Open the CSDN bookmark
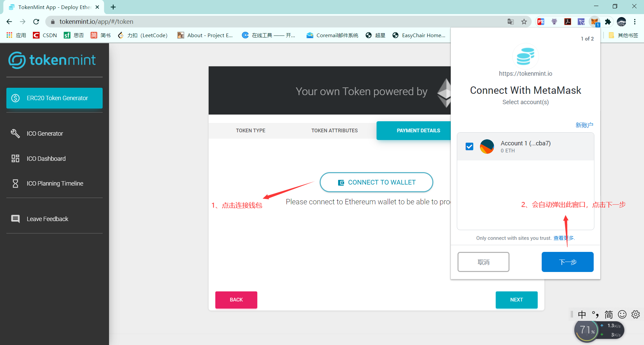 [45, 35]
